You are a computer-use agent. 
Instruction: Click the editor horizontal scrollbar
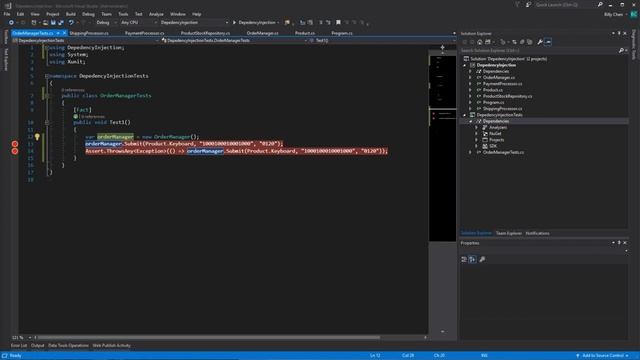209,338
